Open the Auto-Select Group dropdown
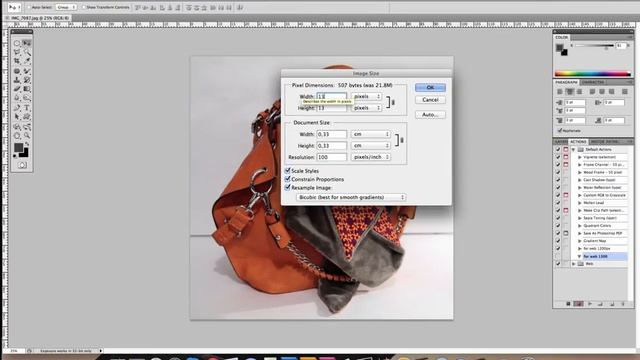 (x=66, y=7)
